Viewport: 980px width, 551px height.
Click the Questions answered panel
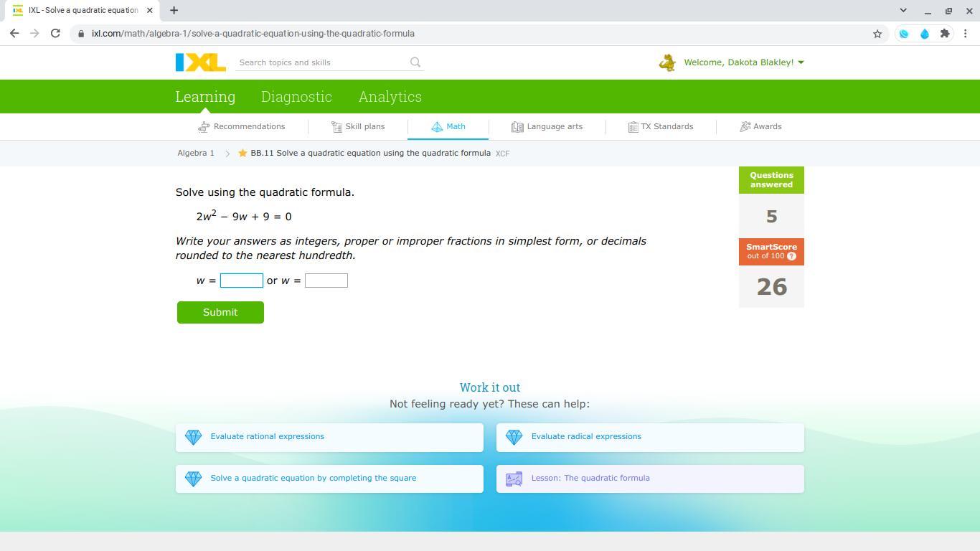(771, 202)
